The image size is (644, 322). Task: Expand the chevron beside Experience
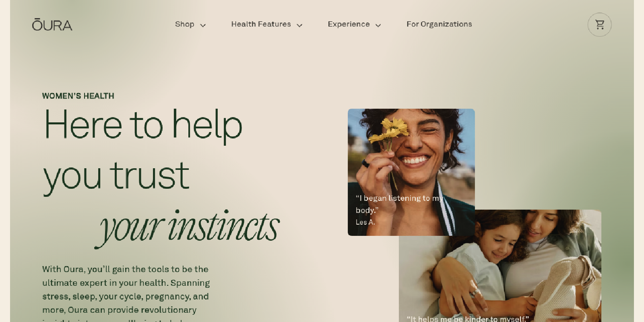[x=378, y=25]
